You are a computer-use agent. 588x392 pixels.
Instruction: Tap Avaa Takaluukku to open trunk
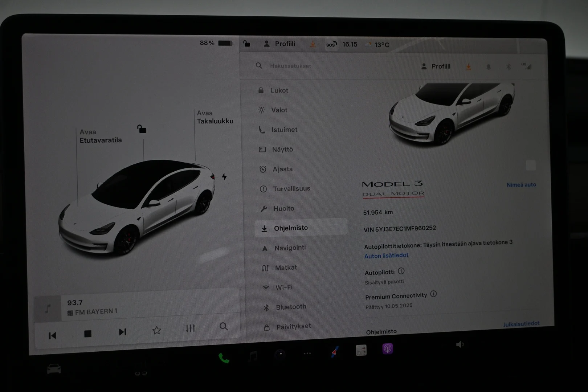point(215,117)
